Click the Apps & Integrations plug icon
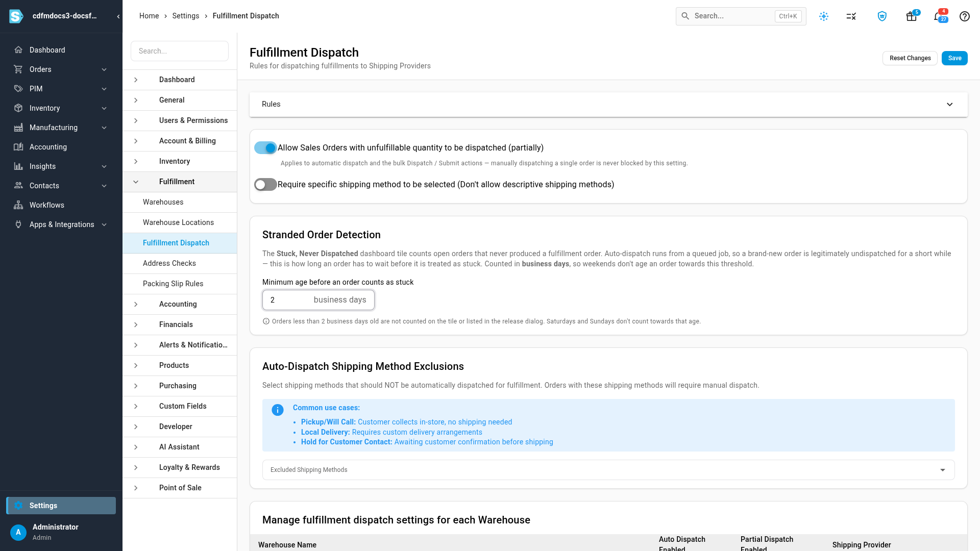Image resolution: width=980 pixels, height=551 pixels. tap(18, 224)
